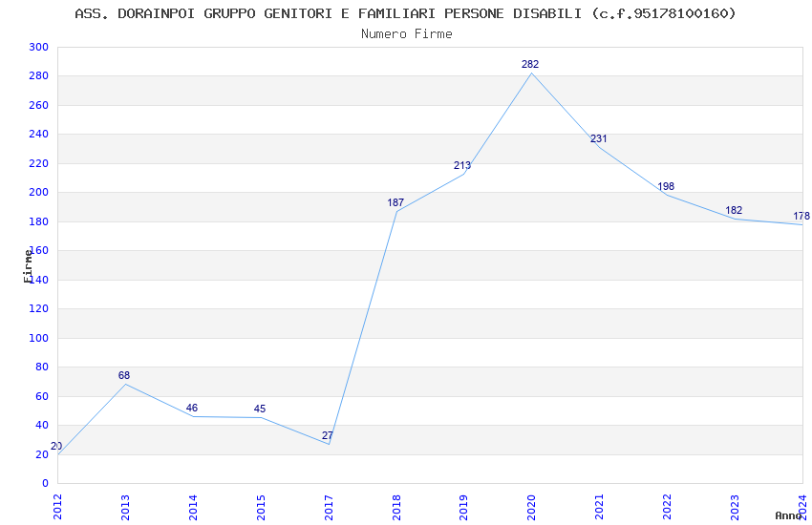Click the y-axis value 280
812x525 pixels.
(39, 76)
